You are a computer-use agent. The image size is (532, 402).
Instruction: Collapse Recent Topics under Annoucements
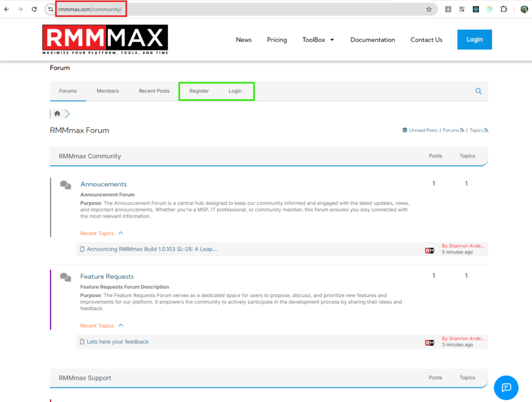pos(121,233)
